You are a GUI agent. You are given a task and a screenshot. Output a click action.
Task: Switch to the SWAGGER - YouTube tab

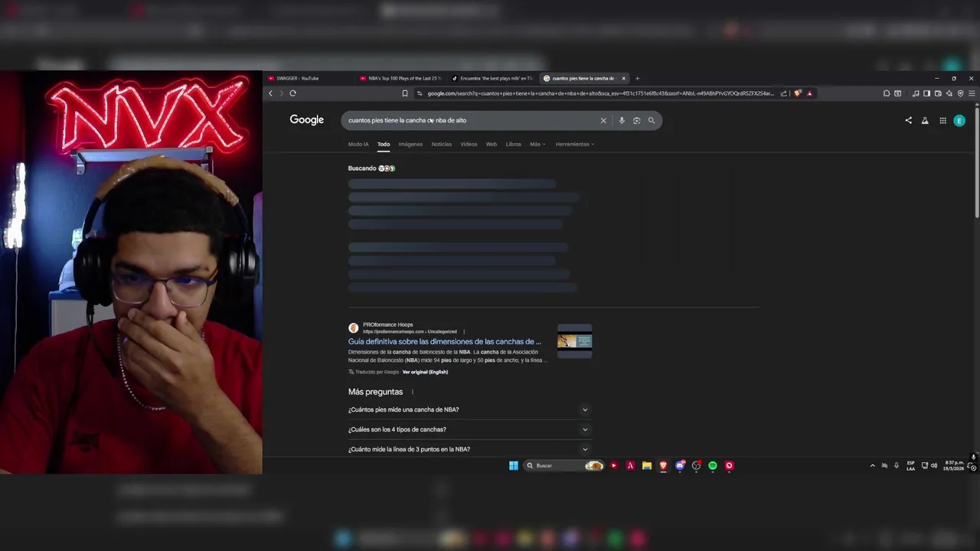click(309, 78)
